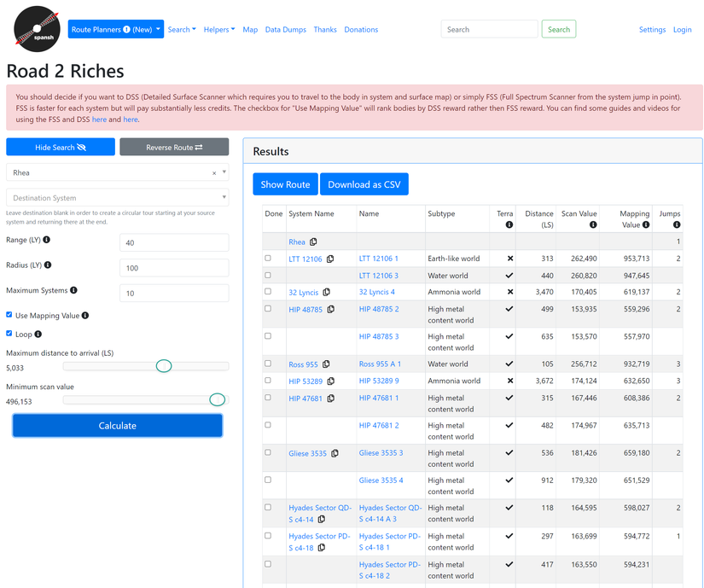Clear the Rhea source system selection

click(x=214, y=173)
